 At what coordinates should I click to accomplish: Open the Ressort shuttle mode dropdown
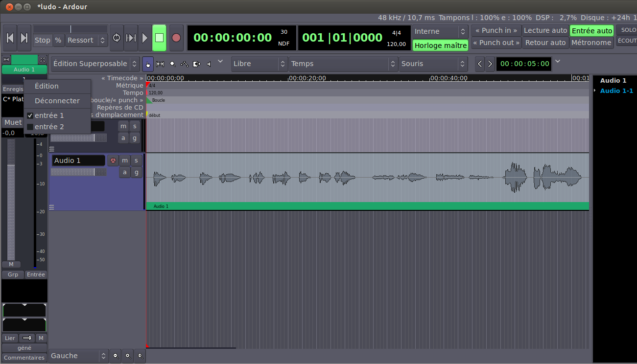click(87, 40)
